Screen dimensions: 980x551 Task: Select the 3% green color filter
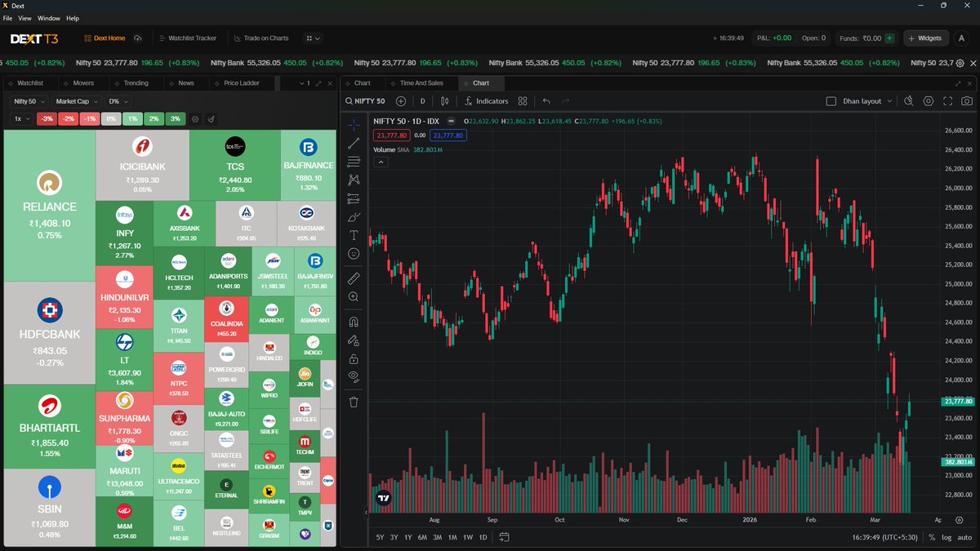(174, 118)
